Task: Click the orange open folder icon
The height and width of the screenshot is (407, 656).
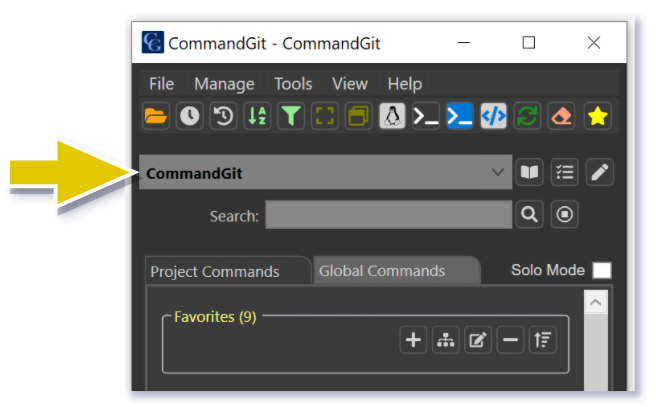Action: 155,116
